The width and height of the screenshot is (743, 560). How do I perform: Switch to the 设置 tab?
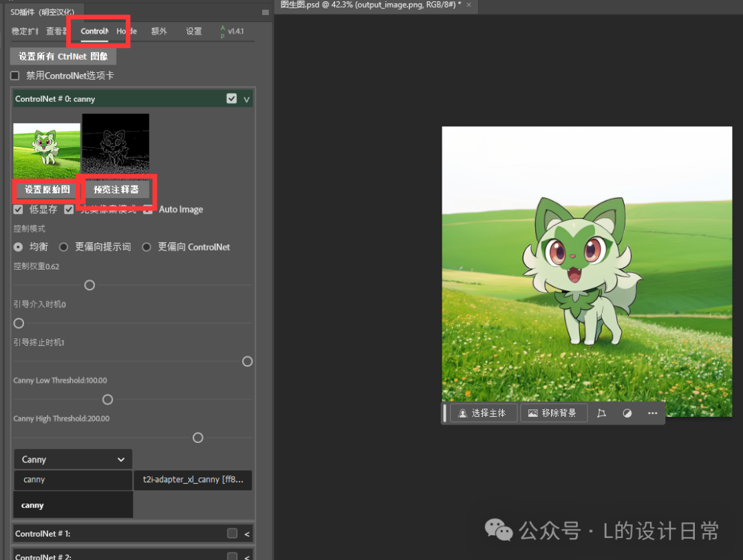point(194,30)
